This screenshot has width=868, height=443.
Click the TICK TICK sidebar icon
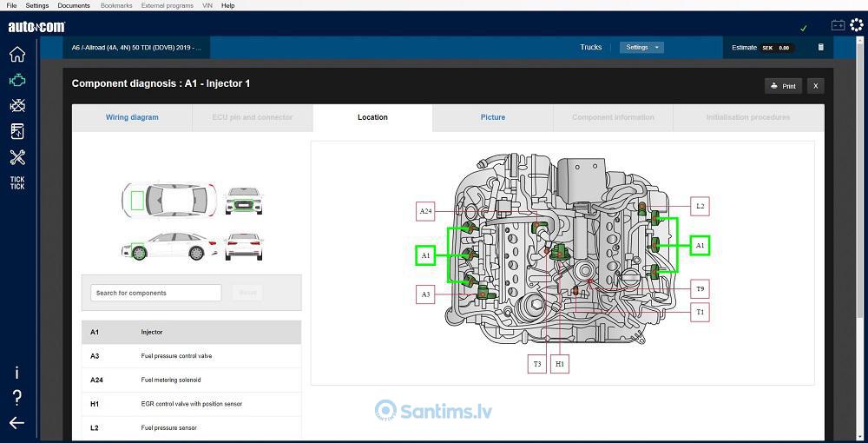tap(17, 182)
